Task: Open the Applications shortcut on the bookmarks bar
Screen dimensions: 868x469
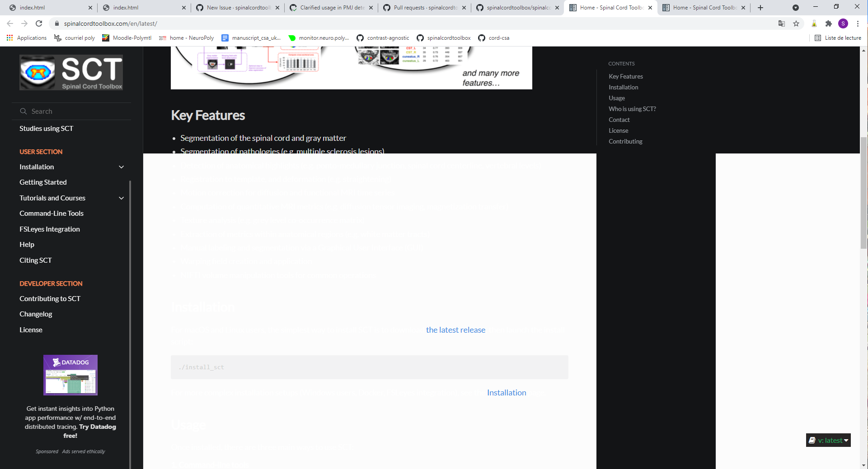Action: (27, 38)
